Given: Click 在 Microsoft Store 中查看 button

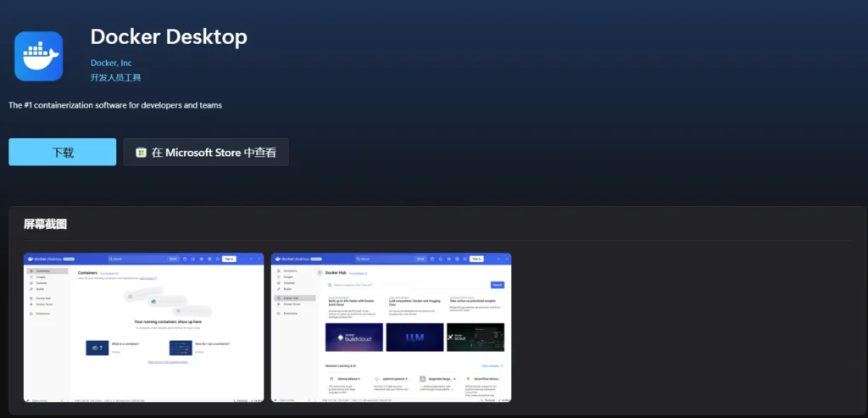Looking at the screenshot, I should tap(206, 153).
